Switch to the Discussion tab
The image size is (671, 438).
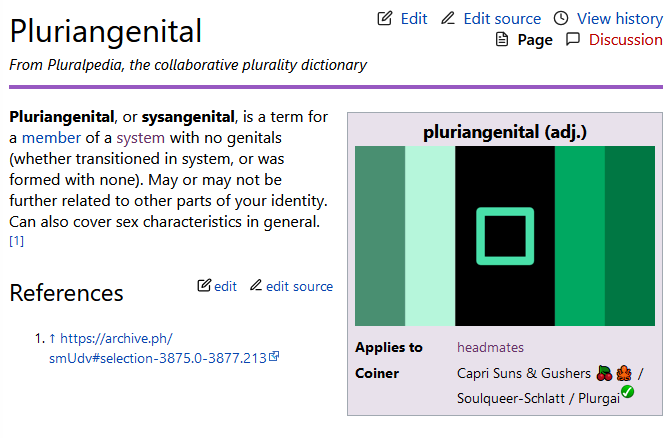click(625, 40)
